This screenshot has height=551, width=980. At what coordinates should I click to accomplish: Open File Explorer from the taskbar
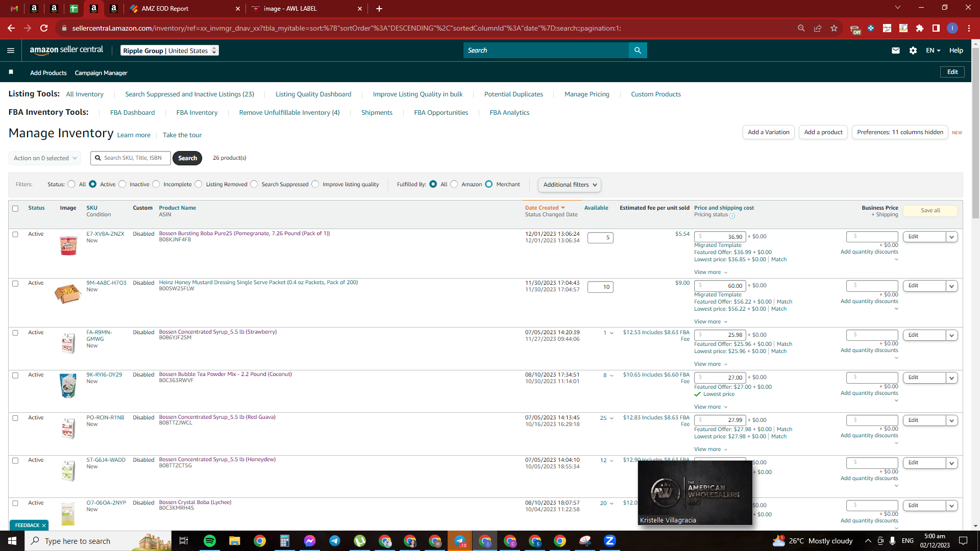pyautogui.click(x=234, y=541)
